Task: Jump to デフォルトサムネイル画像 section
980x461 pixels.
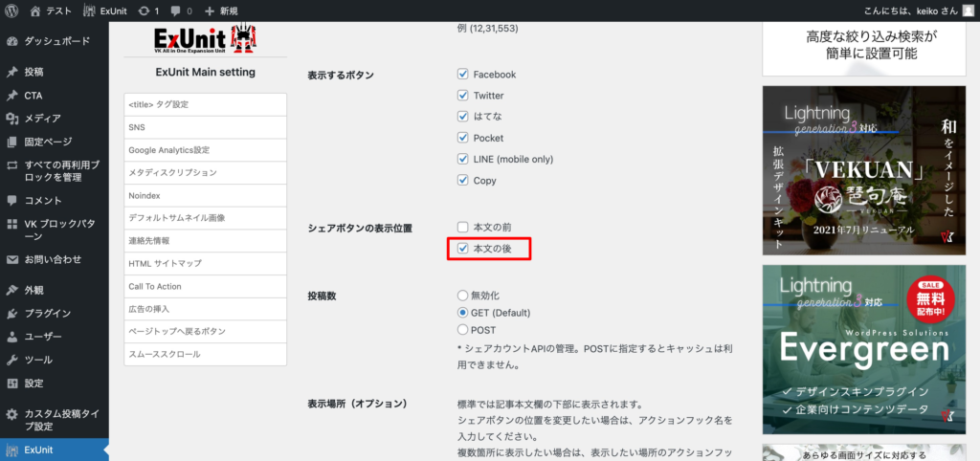Action: 205,218
